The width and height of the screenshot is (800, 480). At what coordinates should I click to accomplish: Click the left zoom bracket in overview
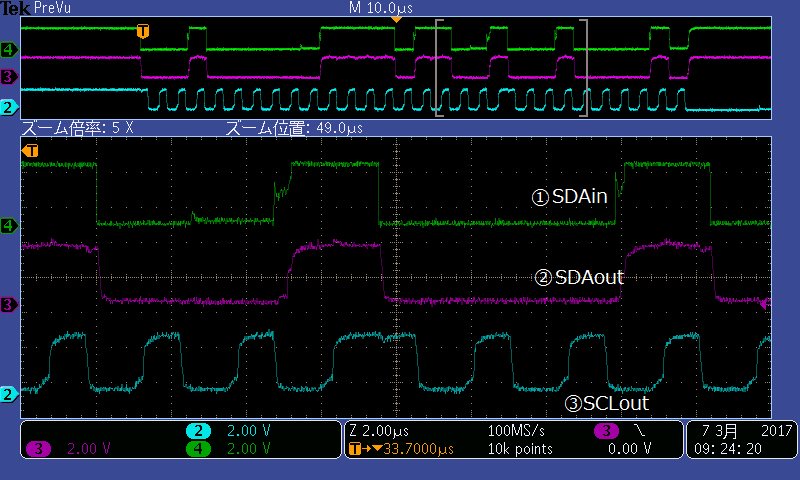(439, 68)
